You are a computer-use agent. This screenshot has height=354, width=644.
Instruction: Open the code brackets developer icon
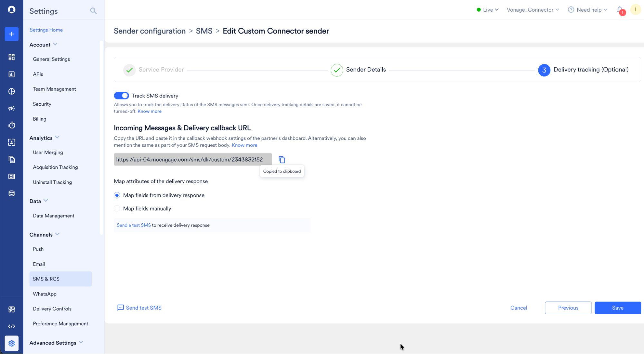[12, 326]
